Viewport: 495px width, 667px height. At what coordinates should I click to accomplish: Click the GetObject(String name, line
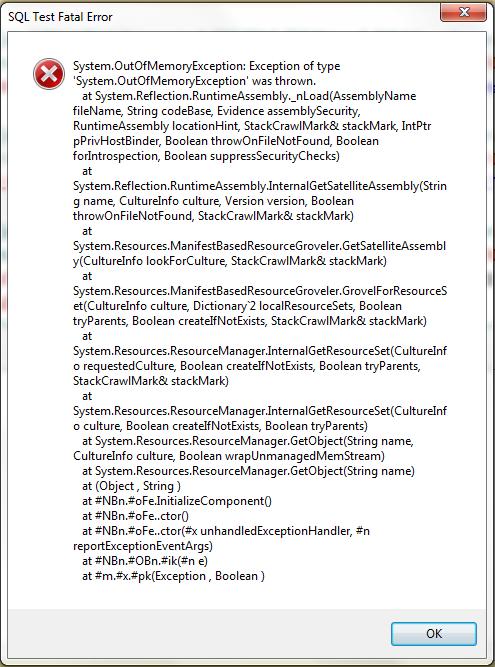[x=248, y=441]
